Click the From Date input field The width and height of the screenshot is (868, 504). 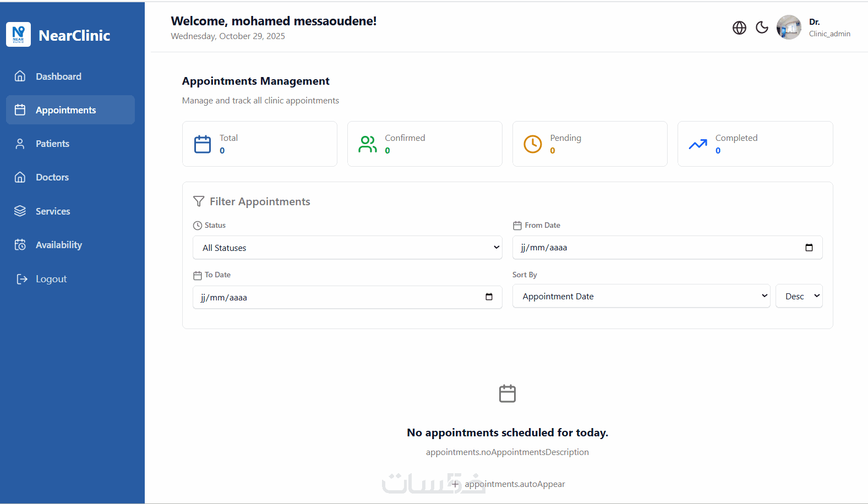point(655,248)
